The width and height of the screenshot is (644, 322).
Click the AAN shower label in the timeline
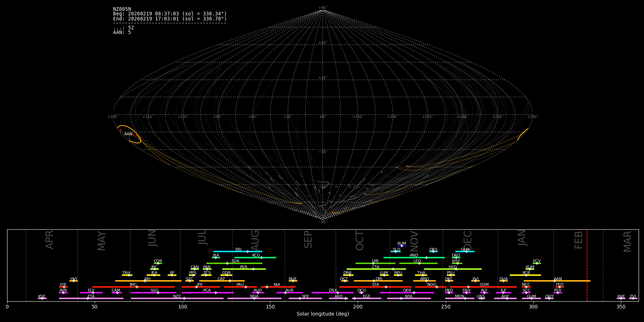coord(558,279)
